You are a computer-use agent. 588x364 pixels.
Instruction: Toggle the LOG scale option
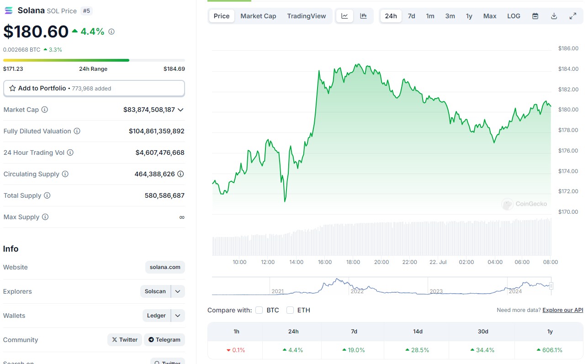pos(514,16)
